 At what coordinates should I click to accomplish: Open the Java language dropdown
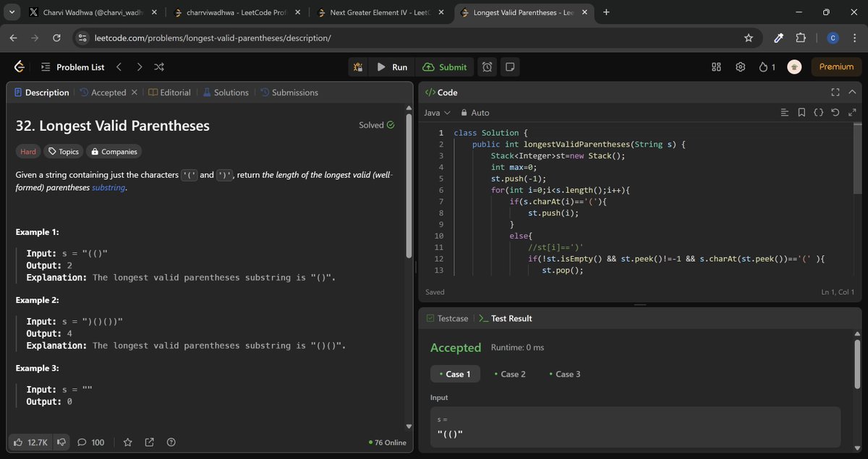(x=437, y=113)
